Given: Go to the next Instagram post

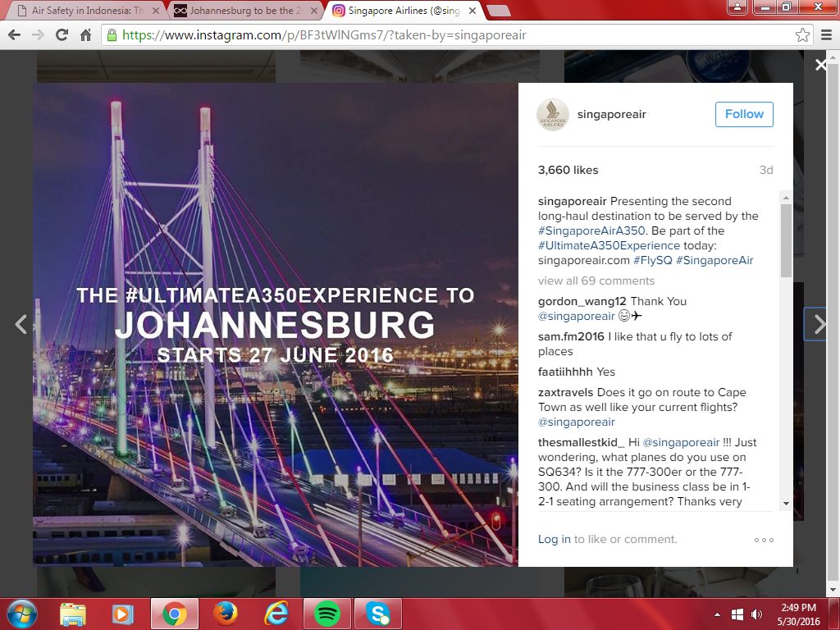Looking at the screenshot, I should coord(819,324).
